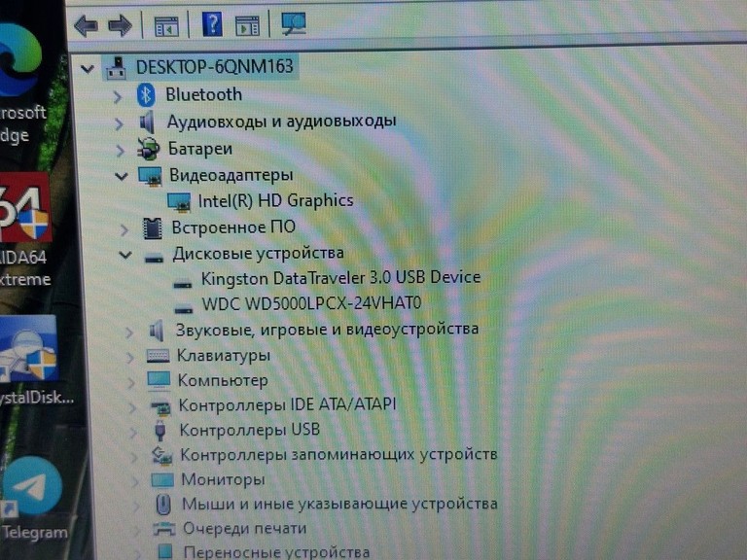This screenshot has width=747, height=560.
Task: Select the Контроллеры USB row
Action: point(249,430)
